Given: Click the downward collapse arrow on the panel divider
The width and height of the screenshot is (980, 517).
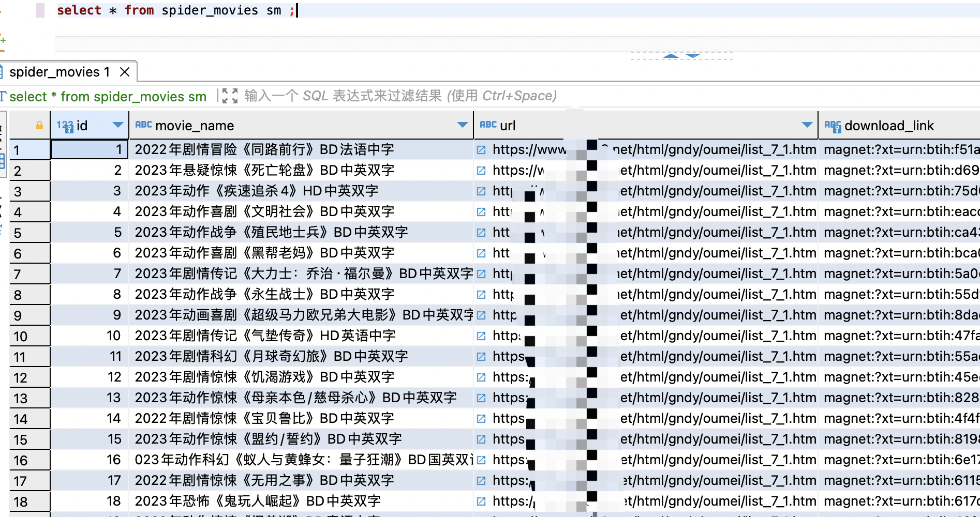Looking at the screenshot, I should (693, 55).
